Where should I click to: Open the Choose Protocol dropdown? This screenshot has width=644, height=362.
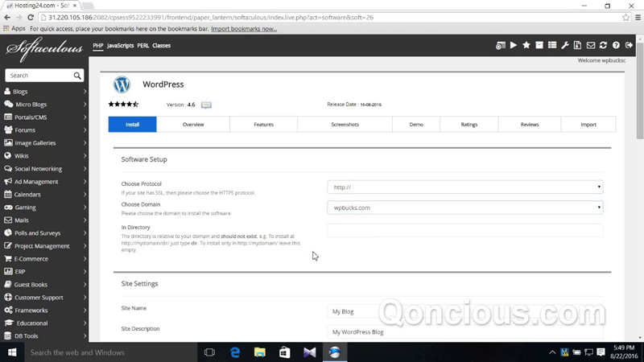pos(464,187)
